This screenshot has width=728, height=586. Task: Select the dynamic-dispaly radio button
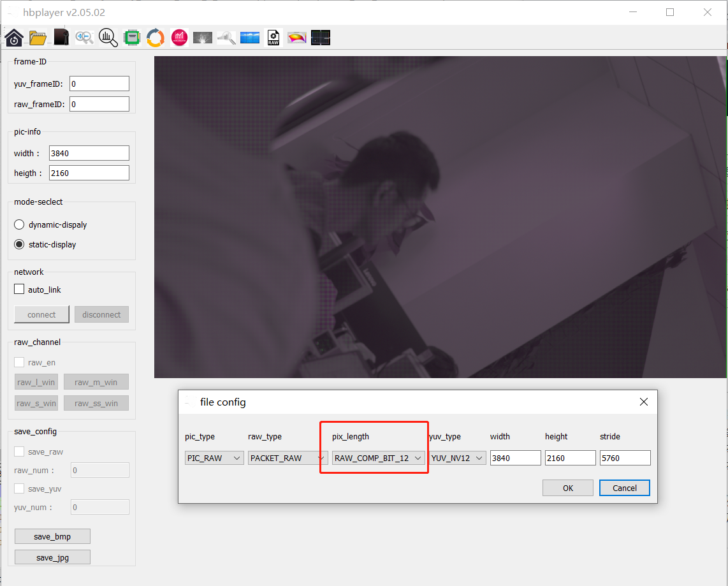pos(19,224)
